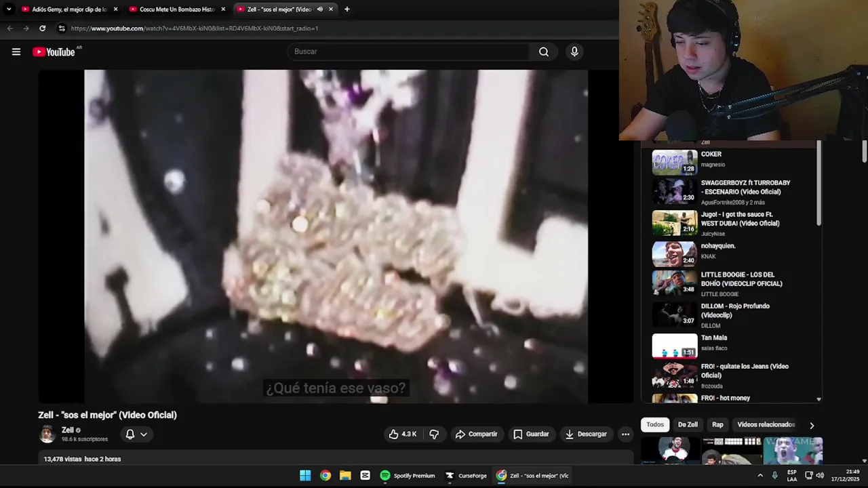Screen dimensions: 868x488
Task: Open the volume speaker tray icon
Action: coord(820,475)
